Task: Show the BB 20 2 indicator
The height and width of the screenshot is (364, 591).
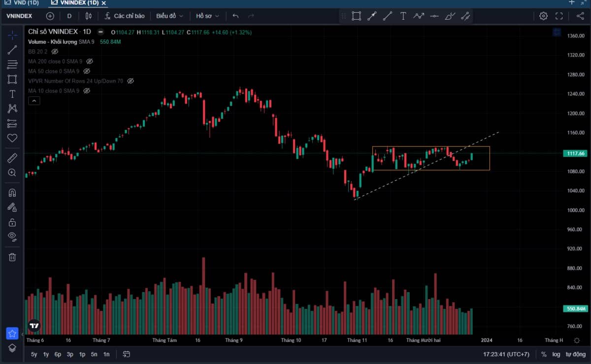Action: [55, 51]
